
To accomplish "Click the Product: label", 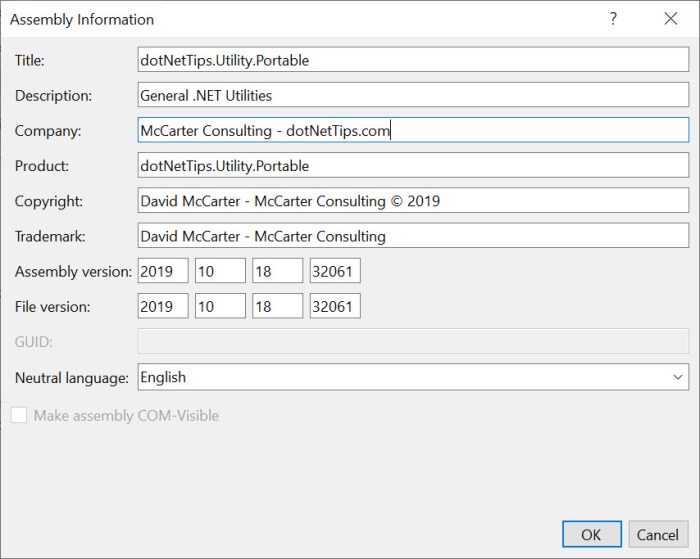I will [42, 166].
